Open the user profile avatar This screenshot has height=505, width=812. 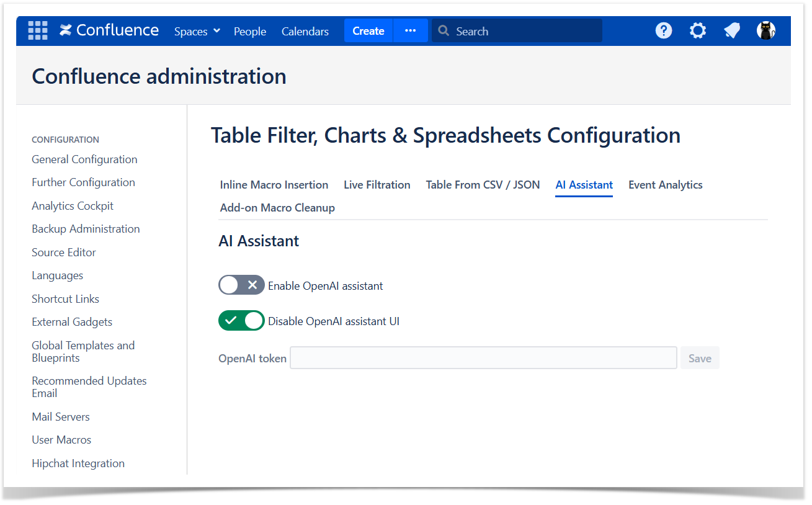766,30
